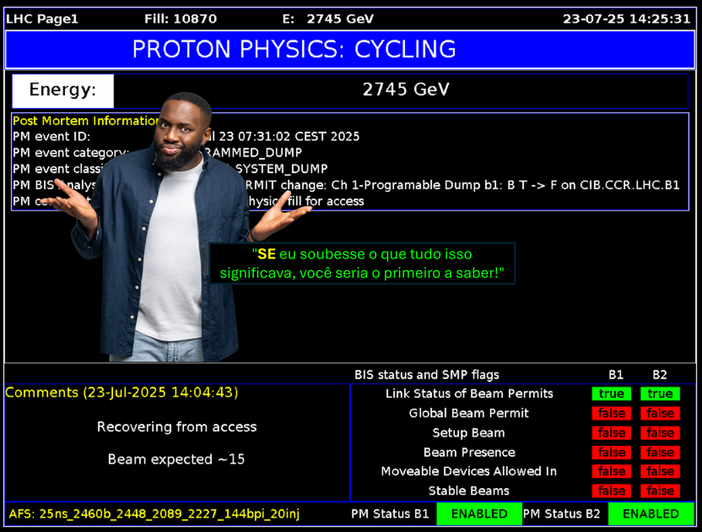Click the 2745 GeV energy value field
The image size is (702, 532).
[x=405, y=90]
